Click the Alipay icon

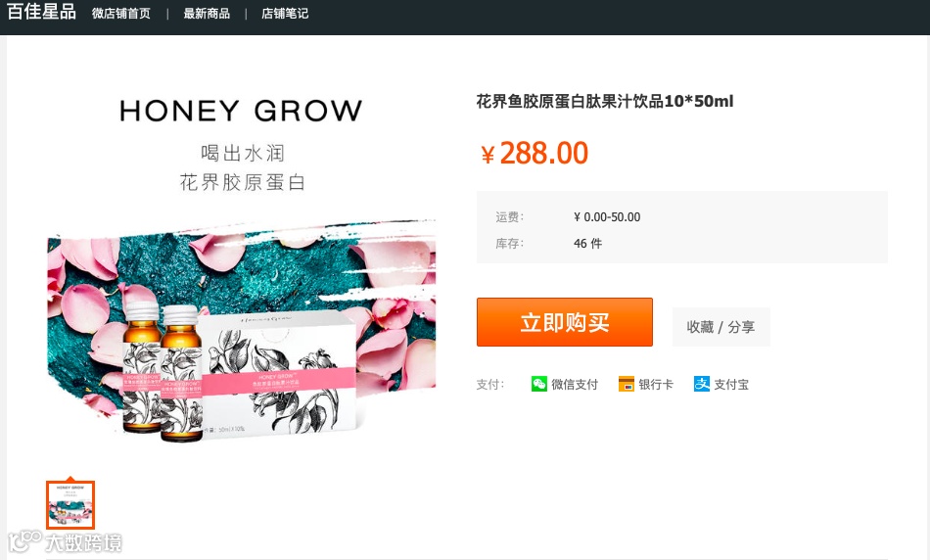tap(702, 384)
